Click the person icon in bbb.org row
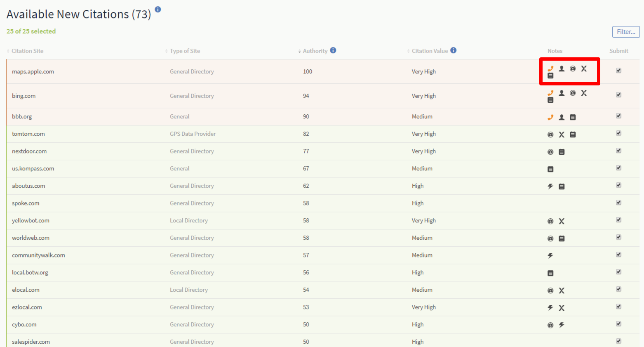 562,117
